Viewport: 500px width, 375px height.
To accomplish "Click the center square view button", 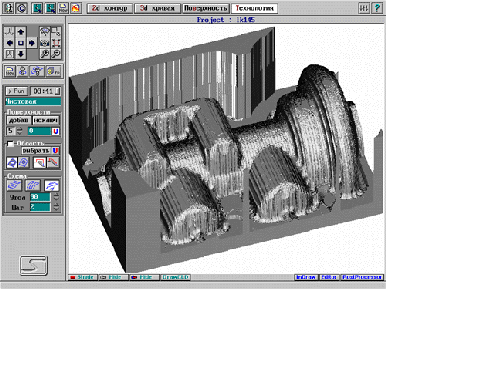I will (x=21, y=43).
